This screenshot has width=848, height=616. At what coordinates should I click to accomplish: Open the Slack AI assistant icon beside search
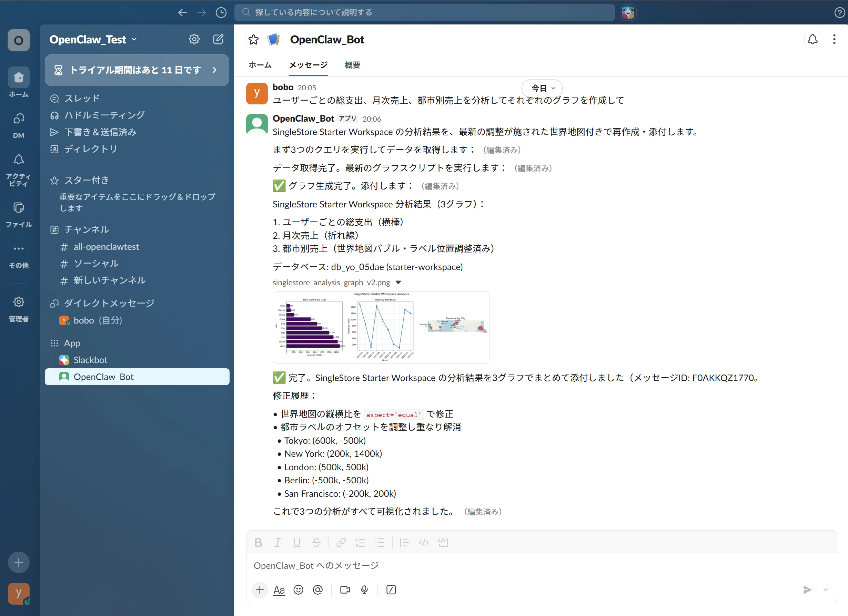pos(628,13)
